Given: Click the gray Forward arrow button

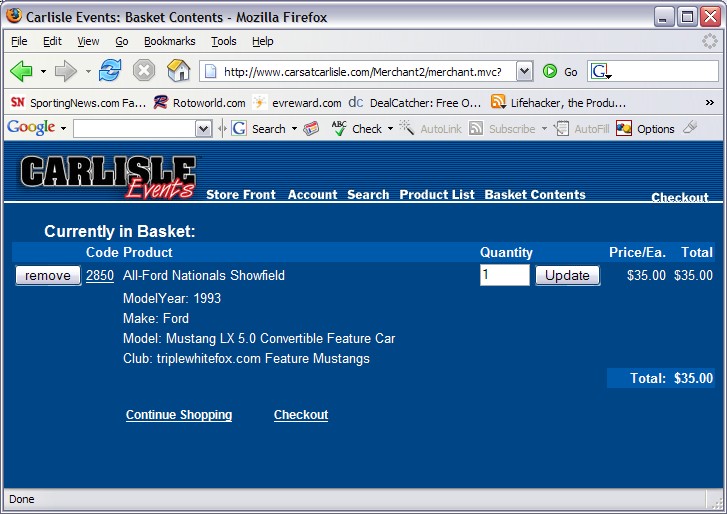Looking at the screenshot, I should click(65, 71).
